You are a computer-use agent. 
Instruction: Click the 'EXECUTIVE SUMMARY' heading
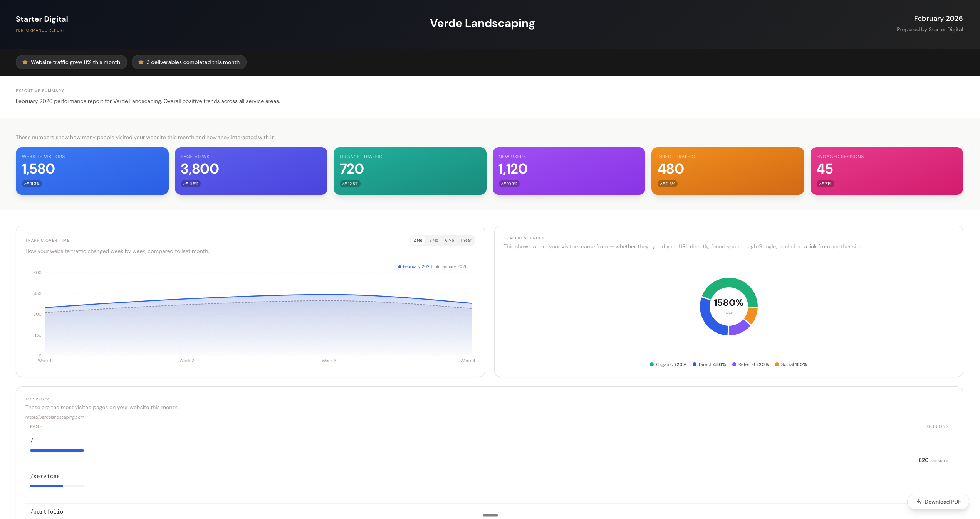coord(40,91)
